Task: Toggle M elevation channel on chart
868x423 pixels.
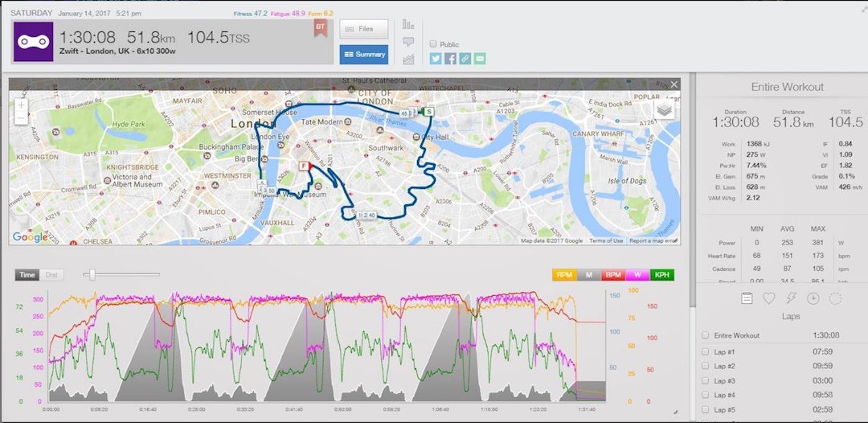Action: tap(589, 274)
